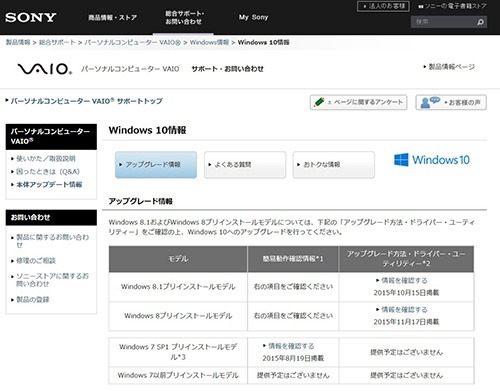The width and height of the screenshot is (500, 391).
Task: Click the search magnifier icon
Action: [x=480, y=22]
